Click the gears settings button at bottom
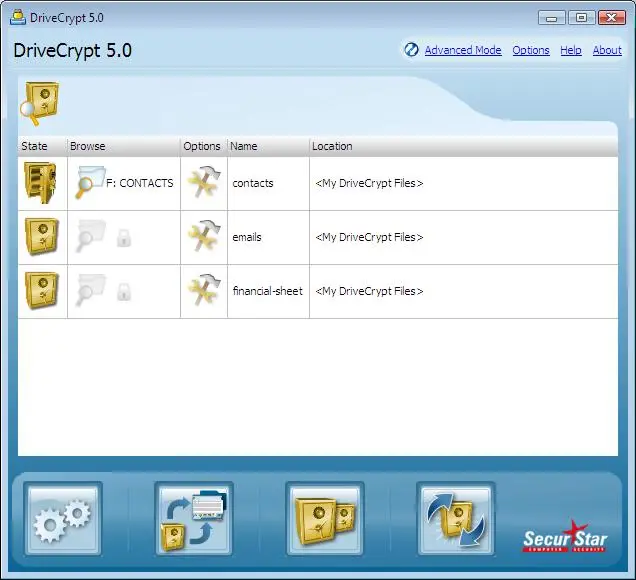The width and height of the screenshot is (636, 580). tap(64, 519)
